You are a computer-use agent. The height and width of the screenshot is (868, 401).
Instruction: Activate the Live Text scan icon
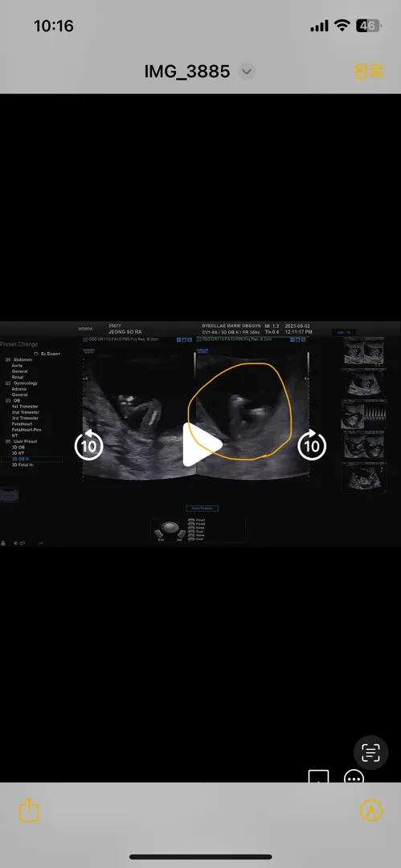[x=370, y=753]
